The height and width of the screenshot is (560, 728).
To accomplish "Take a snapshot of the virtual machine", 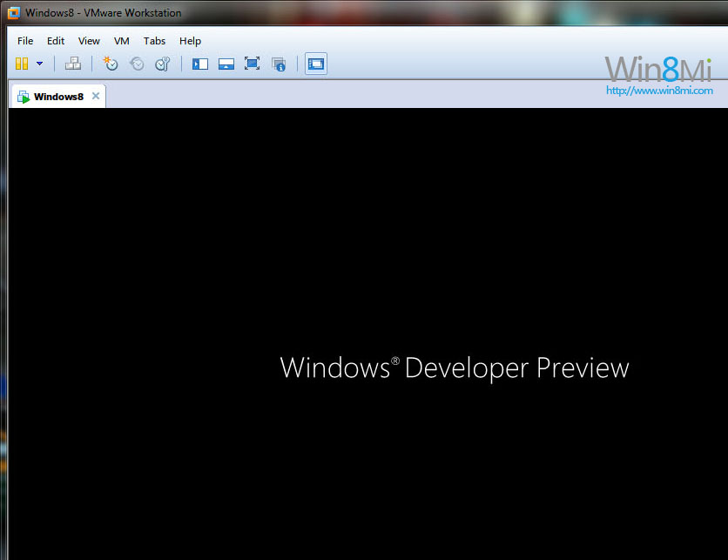I will (x=111, y=64).
